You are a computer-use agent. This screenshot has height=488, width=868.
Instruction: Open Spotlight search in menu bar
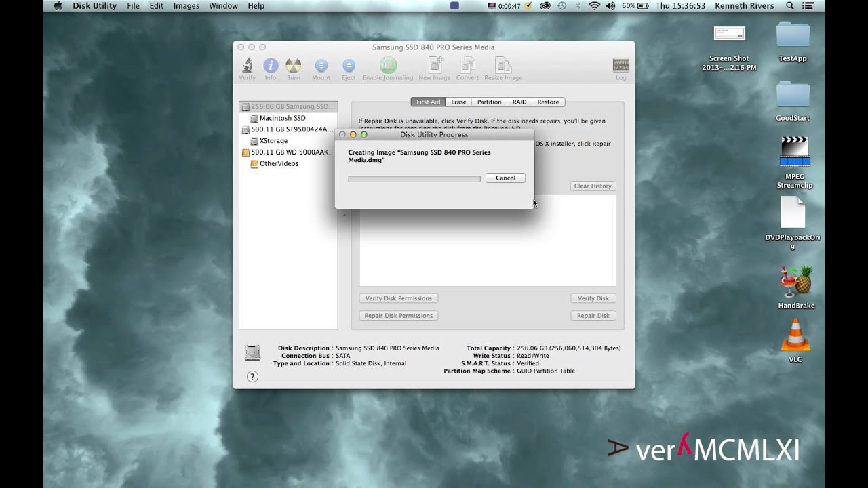[789, 6]
